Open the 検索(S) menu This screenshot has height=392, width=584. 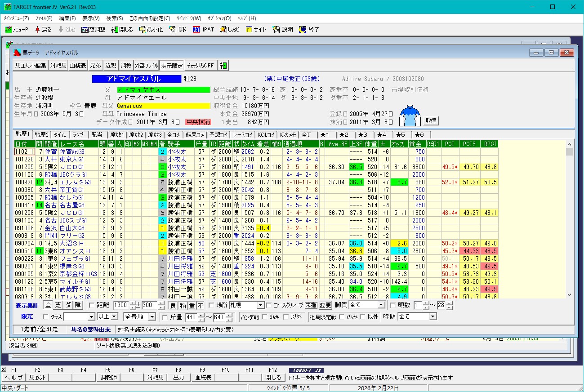click(x=114, y=18)
